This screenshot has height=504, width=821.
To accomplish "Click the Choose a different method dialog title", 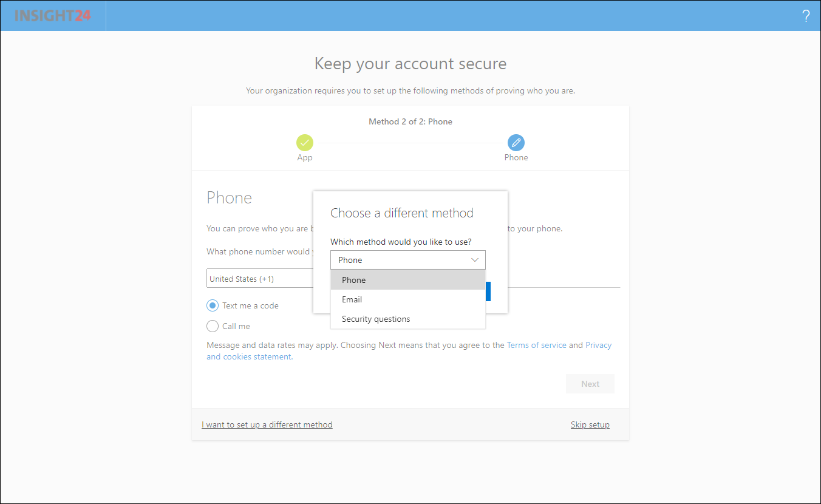I will [402, 213].
